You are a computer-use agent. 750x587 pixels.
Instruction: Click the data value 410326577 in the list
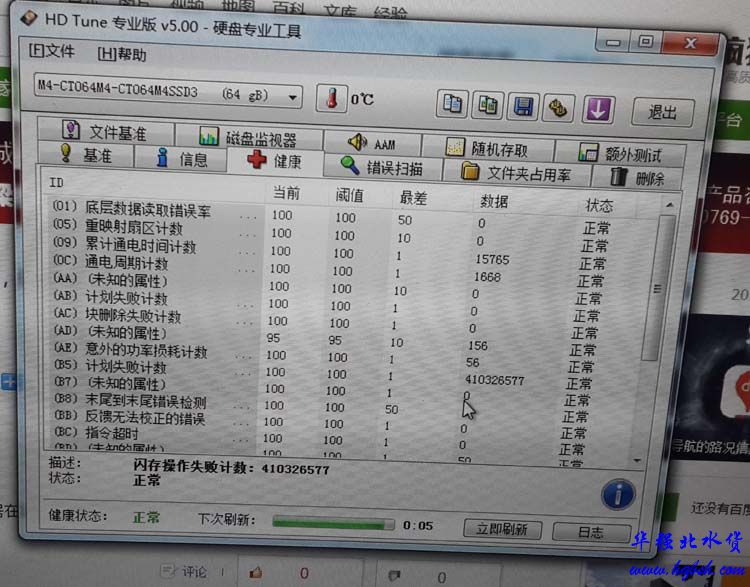(495, 380)
